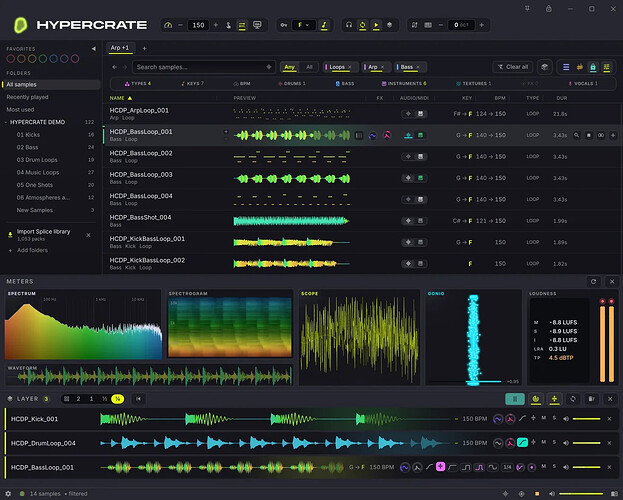The height and width of the screenshot is (500, 623).
Task: Select the Any filter mode
Action: 290,67
